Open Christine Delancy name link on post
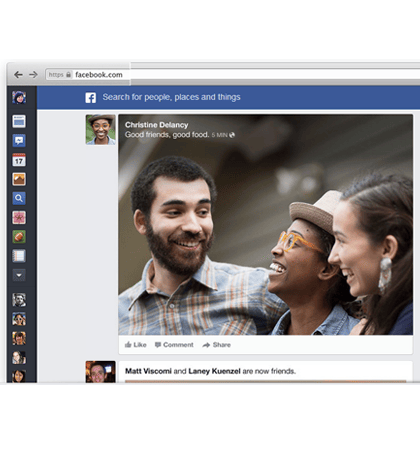Viewport: 420px width, 470px height. point(156,125)
